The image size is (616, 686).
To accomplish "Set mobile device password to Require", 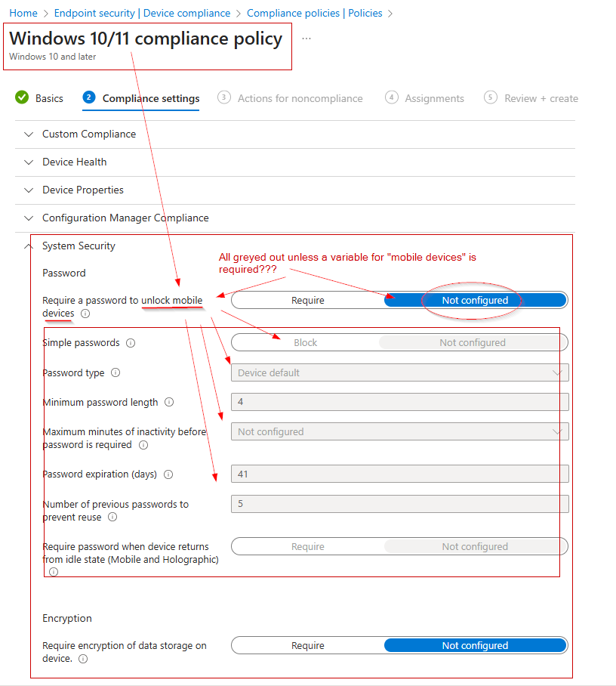I will pos(308,300).
